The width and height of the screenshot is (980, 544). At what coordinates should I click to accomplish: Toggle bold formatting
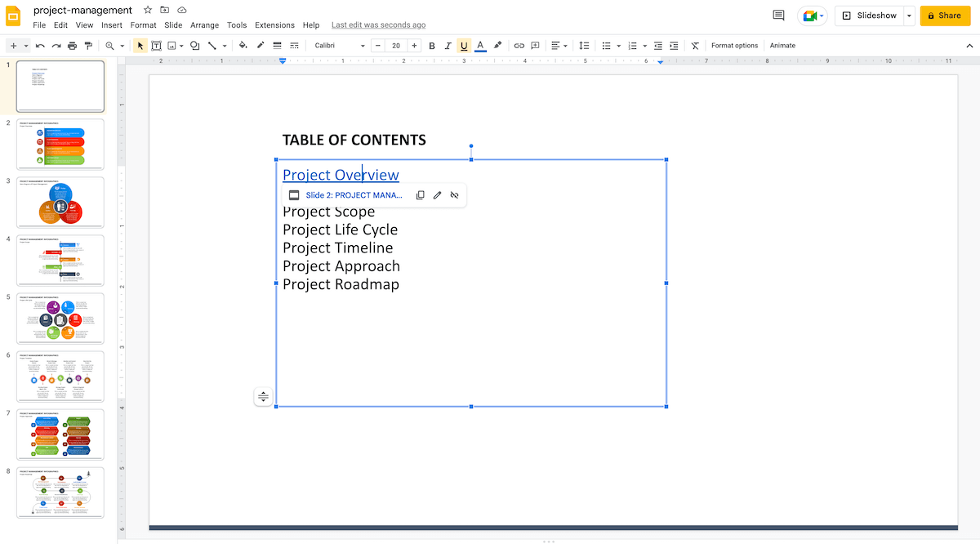click(x=432, y=46)
